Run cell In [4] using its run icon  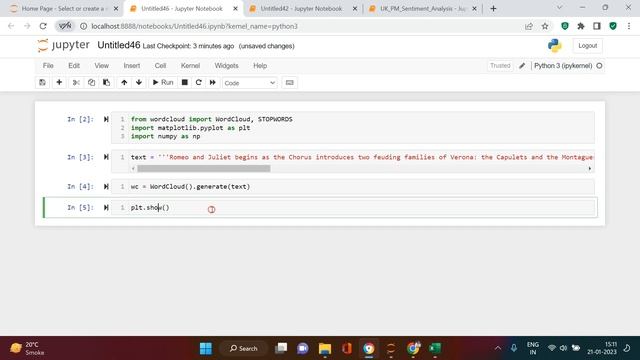(106, 187)
